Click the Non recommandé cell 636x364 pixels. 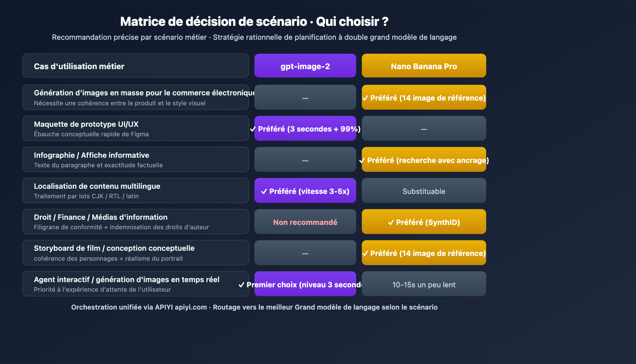[305, 222]
